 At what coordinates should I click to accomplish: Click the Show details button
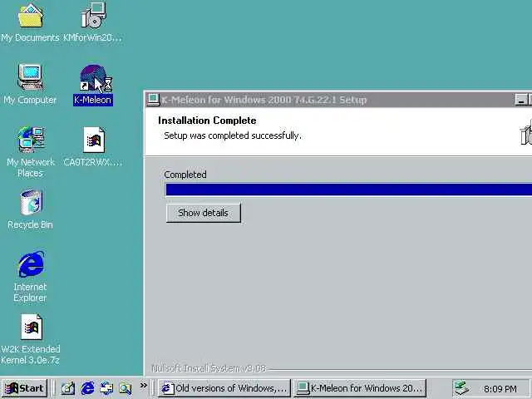(203, 213)
